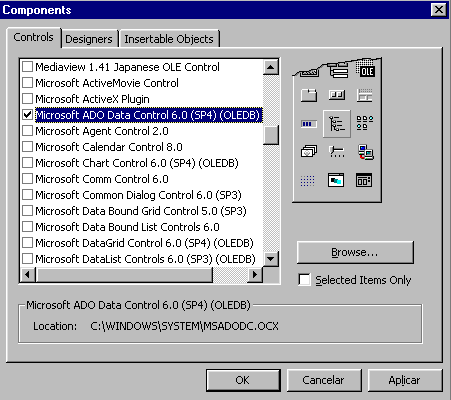Enable Microsoft Common Dialog Control 6.0 checkbox
This screenshot has width=451, height=400.
coord(27,195)
